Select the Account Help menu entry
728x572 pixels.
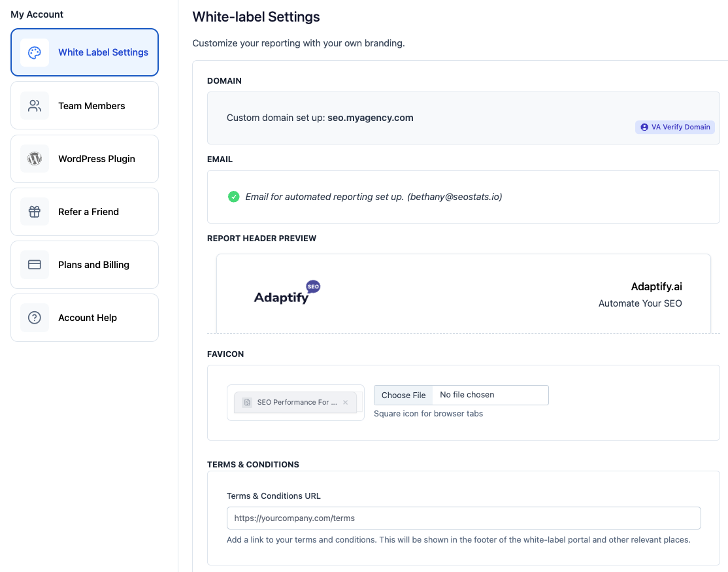(x=87, y=318)
